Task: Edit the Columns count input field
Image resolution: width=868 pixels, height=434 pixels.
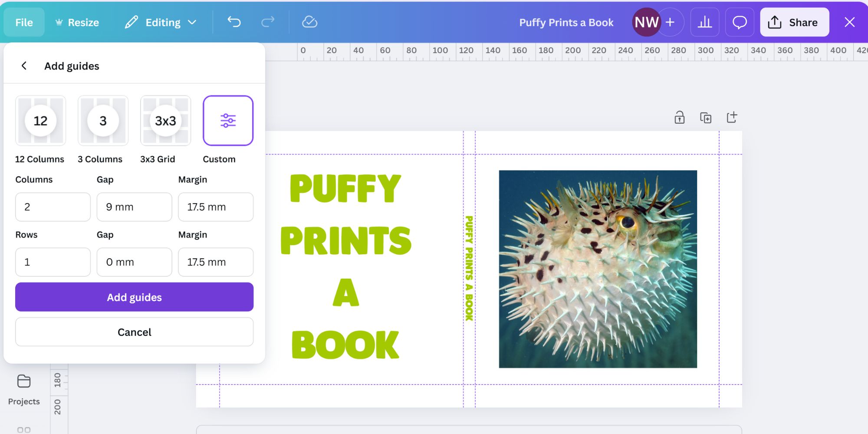Action: (x=53, y=207)
